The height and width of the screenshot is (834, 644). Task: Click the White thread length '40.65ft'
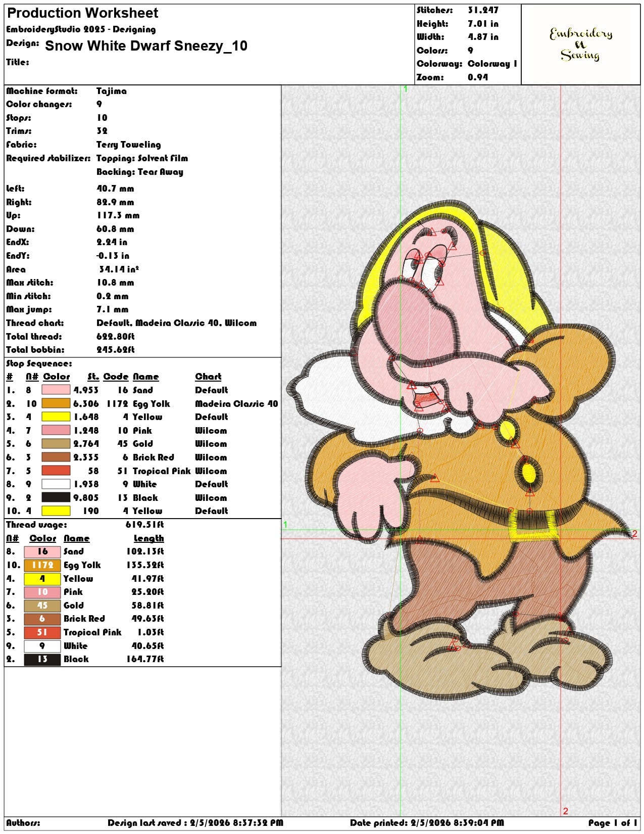(147, 645)
